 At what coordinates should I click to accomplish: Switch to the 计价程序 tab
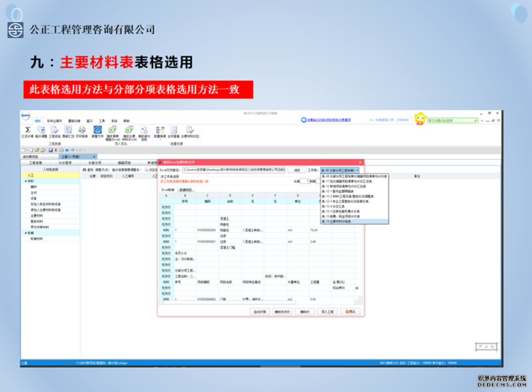click(x=65, y=163)
